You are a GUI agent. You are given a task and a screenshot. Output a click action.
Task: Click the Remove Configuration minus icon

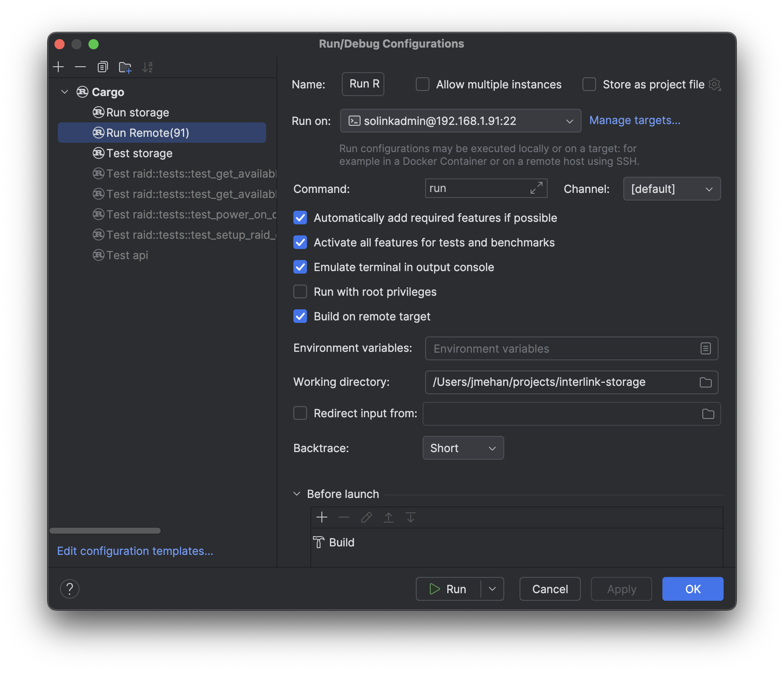[80, 67]
